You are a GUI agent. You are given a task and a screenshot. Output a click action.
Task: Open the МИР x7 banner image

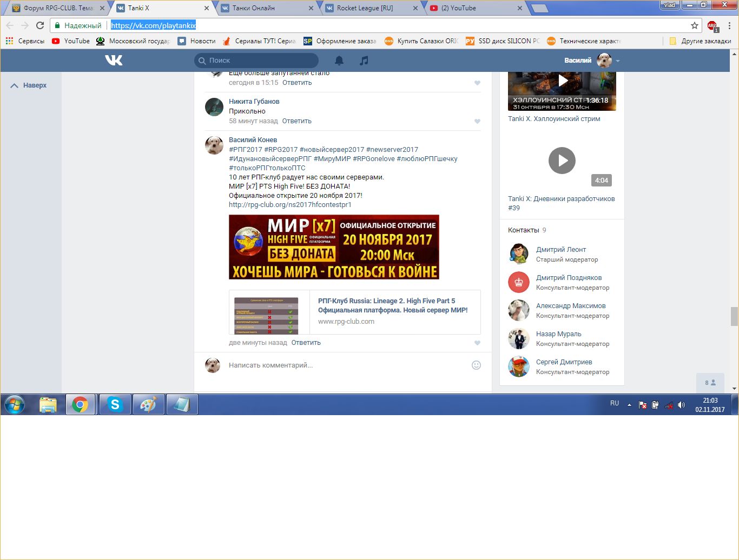pyautogui.click(x=334, y=247)
